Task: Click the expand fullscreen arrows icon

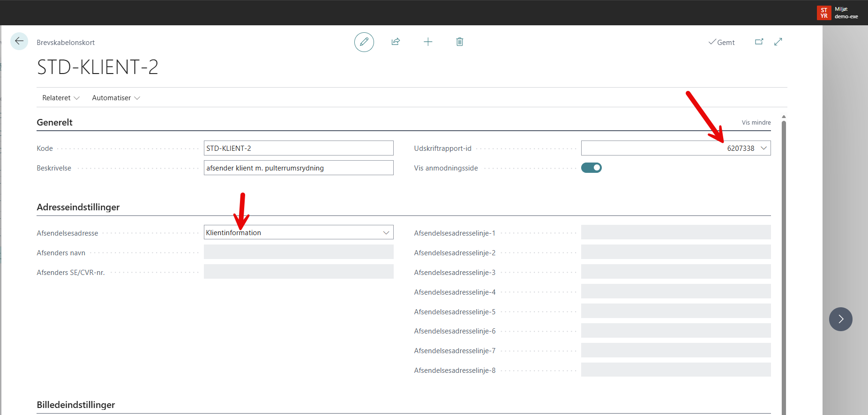Action: click(x=778, y=42)
